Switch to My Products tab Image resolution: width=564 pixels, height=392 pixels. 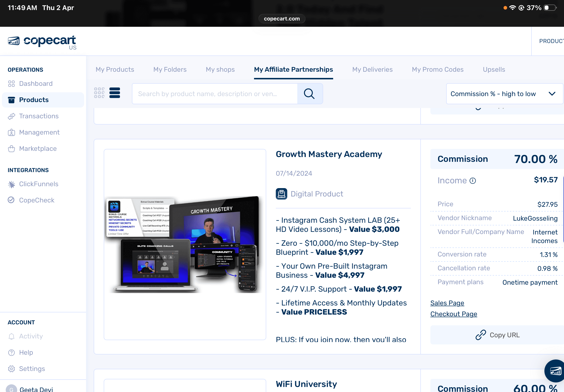tap(115, 70)
